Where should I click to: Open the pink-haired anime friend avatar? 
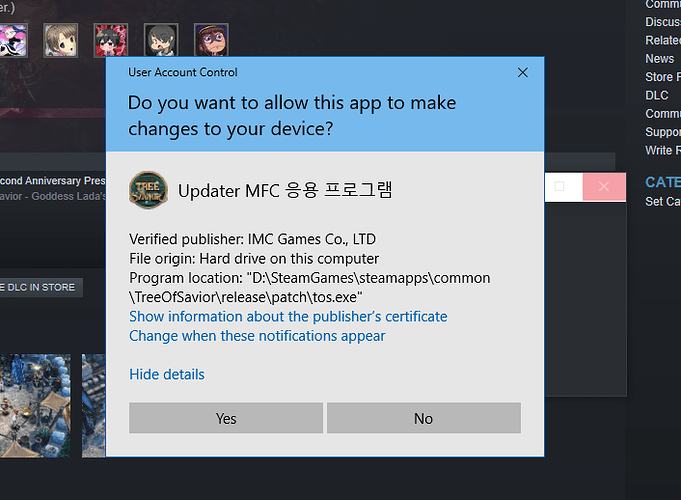coord(12,40)
